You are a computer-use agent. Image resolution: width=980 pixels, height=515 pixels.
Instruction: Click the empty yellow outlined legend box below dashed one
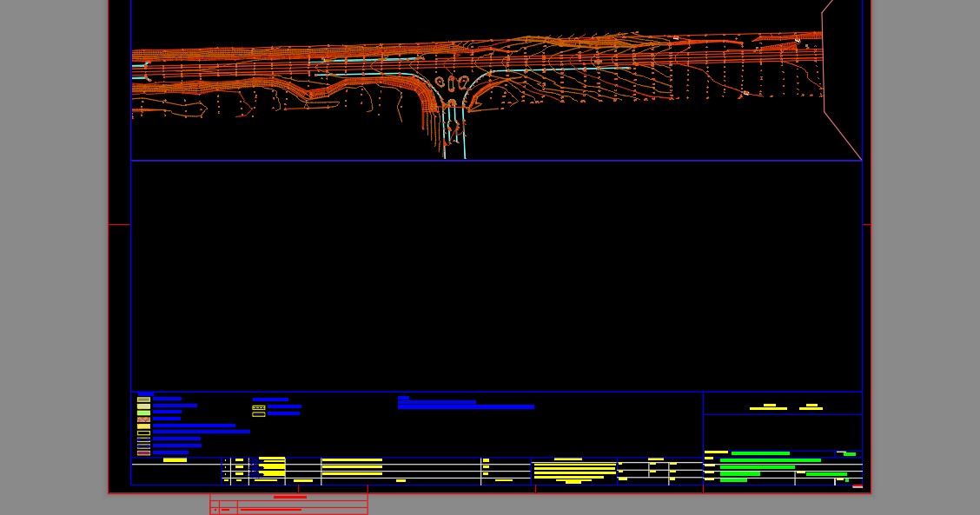tap(259, 414)
